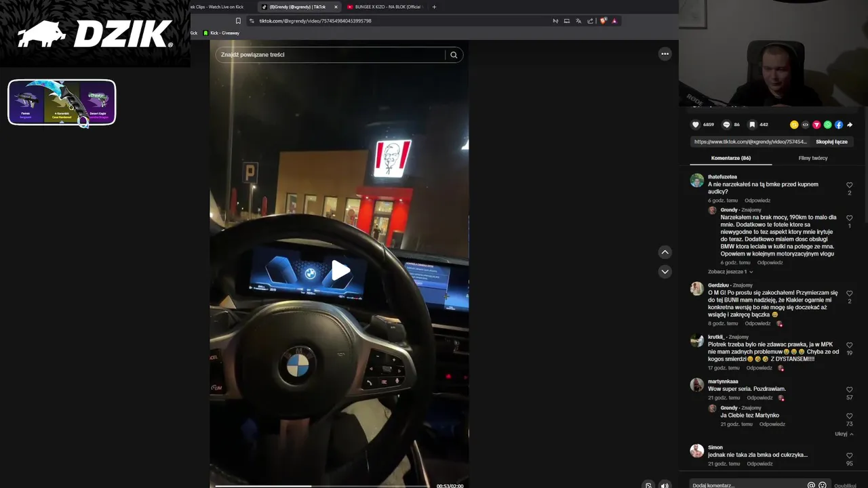Click browser share icon in address bar
This screenshot has height=488, width=868.
click(x=590, y=21)
